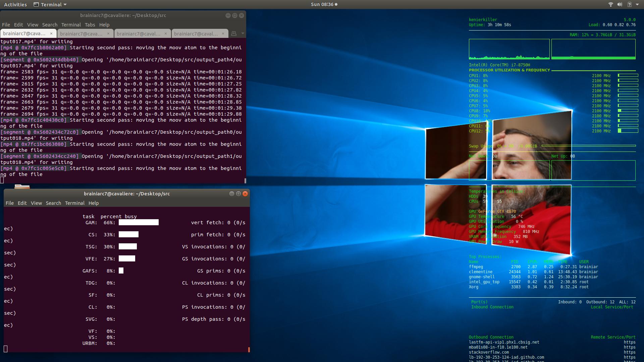
Task: Click the volume speaker icon in top bar
Action: pos(620,4)
